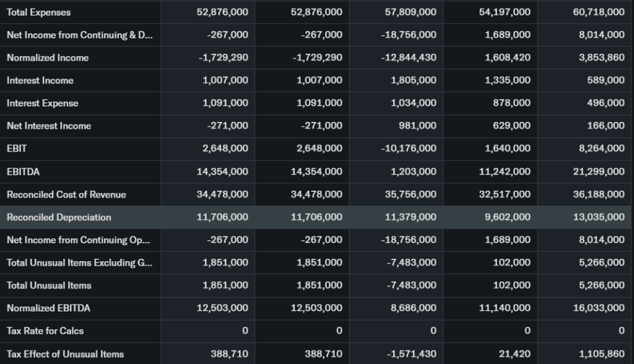Select the Reconciled Cost of Revenue label

pyautogui.click(x=66, y=194)
